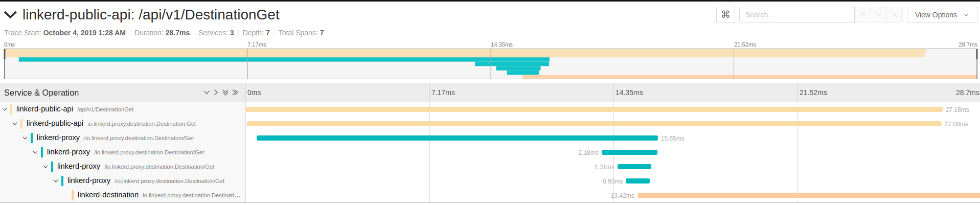
Task: Collapse root linkerd-public-api /api/v1/DestinationGet span
Action: click(x=5, y=109)
